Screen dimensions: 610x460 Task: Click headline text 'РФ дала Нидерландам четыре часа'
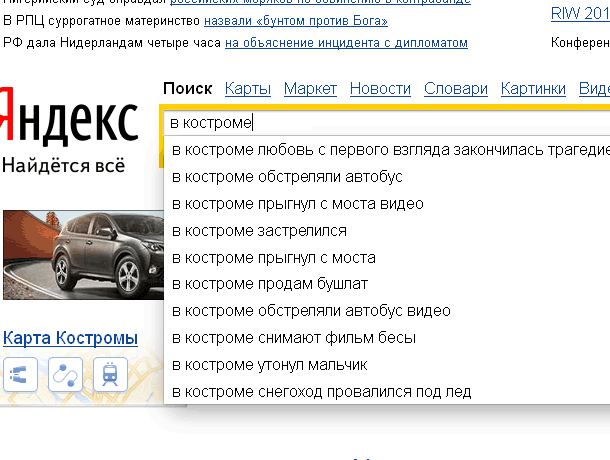point(112,42)
